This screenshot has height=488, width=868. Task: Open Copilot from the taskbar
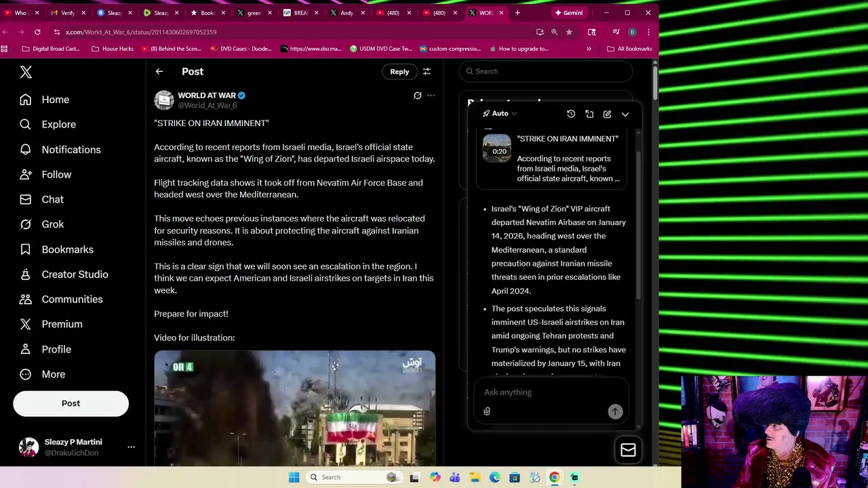pyautogui.click(x=435, y=477)
